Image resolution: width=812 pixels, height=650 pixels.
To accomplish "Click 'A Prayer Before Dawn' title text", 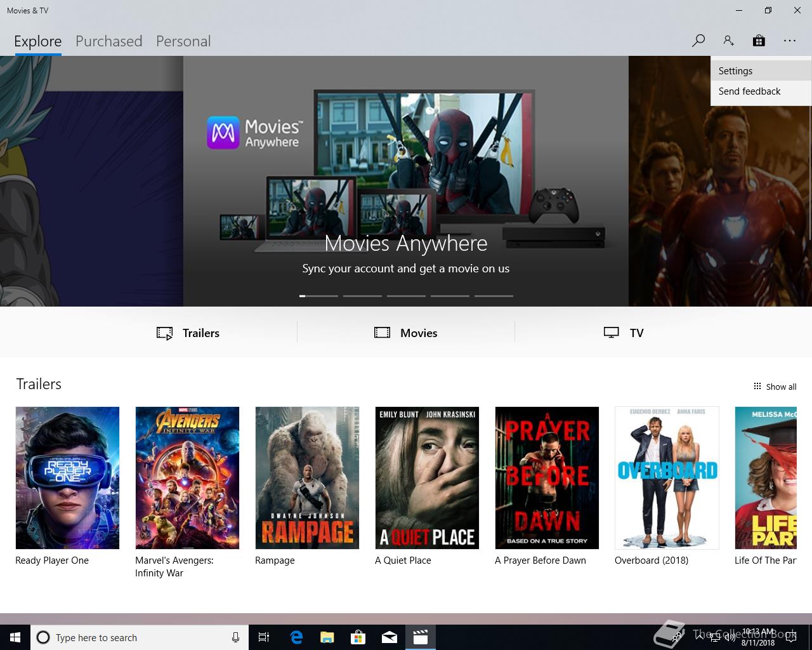I will pyautogui.click(x=540, y=560).
